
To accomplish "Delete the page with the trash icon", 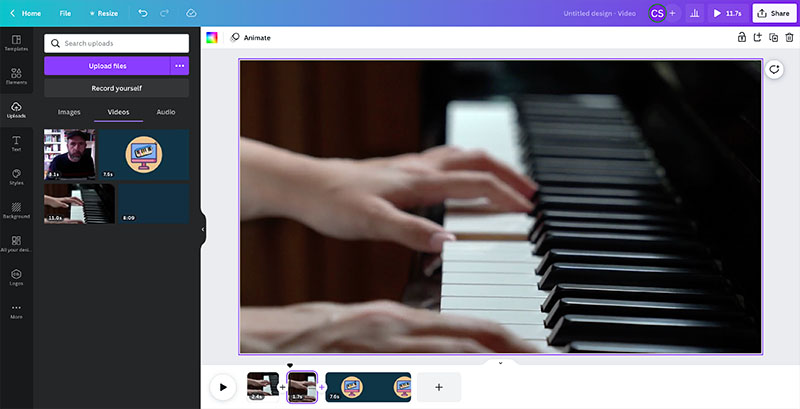I will tap(789, 37).
